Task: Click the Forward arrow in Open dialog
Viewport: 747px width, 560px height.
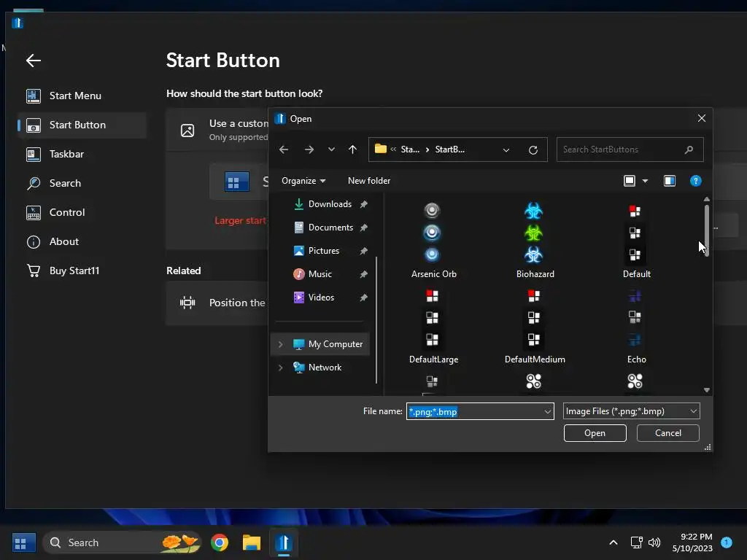Action: point(309,149)
